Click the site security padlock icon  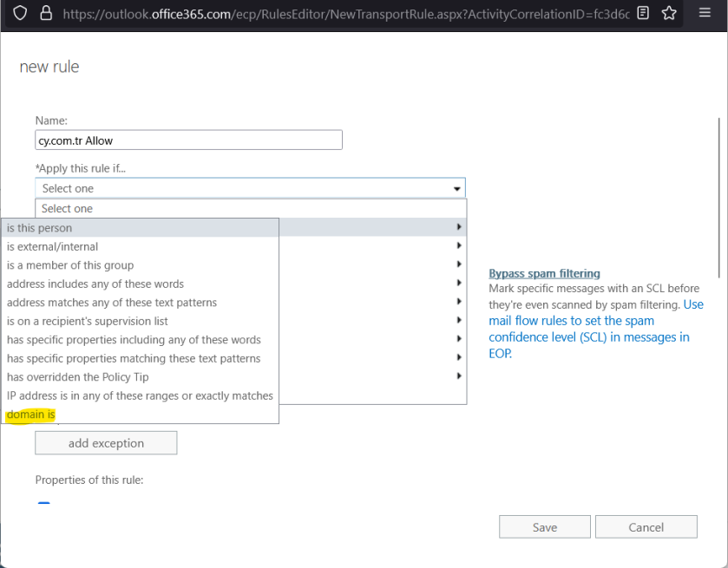point(45,14)
